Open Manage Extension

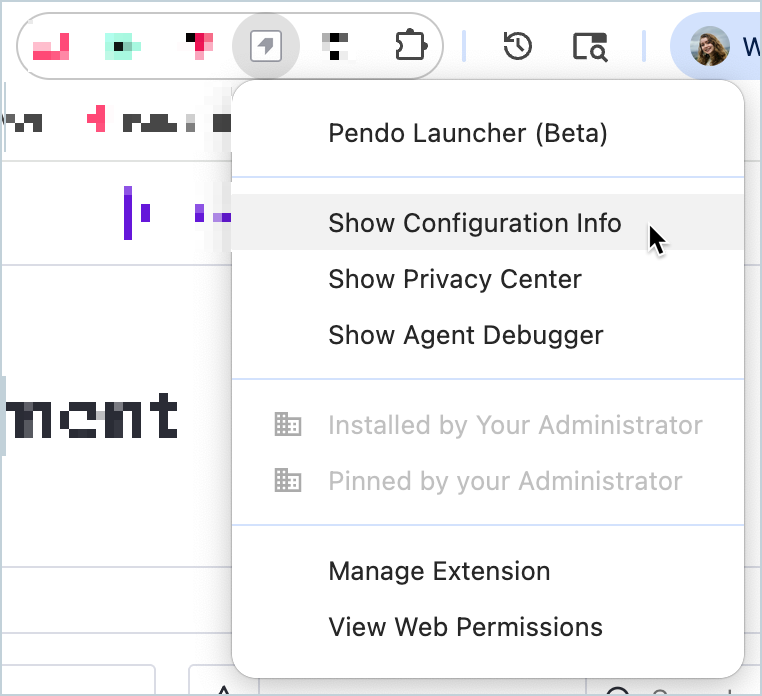[x=488, y=571]
